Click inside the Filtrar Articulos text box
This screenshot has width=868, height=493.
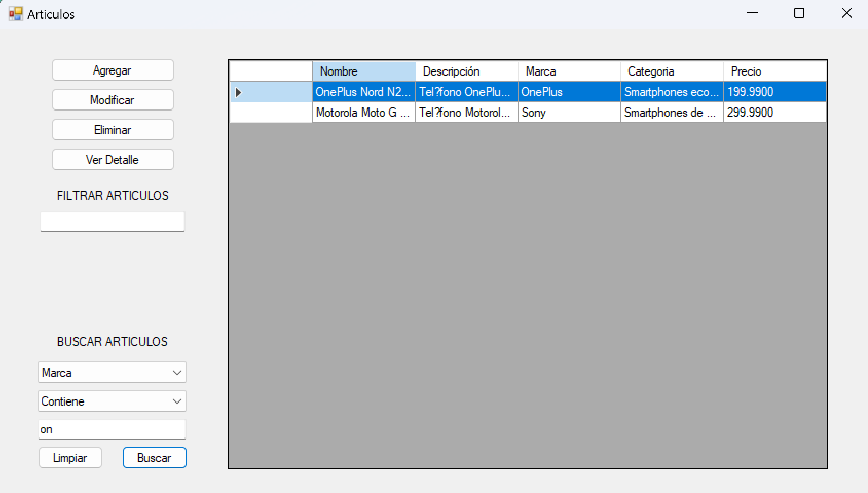tap(113, 222)
